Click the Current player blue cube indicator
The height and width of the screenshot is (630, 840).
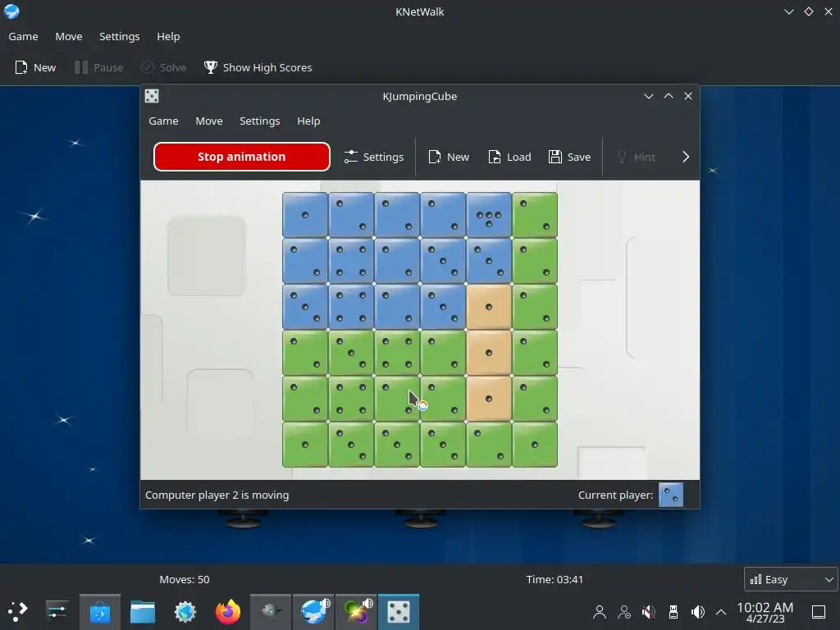(x=671, y=495)
